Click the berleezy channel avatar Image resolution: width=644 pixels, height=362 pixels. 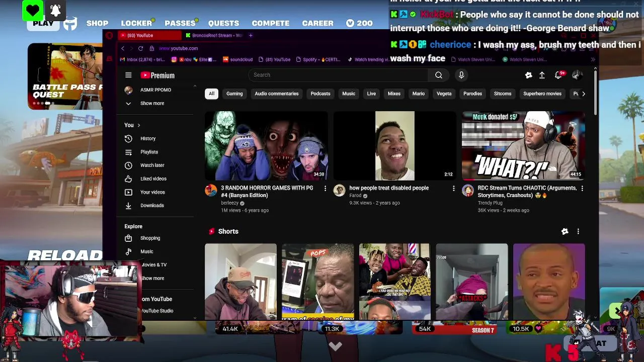tap(211, 191)
